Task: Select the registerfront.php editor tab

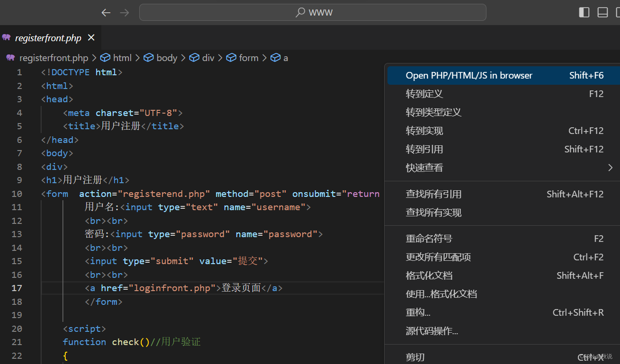Action: tap(51, 38)
